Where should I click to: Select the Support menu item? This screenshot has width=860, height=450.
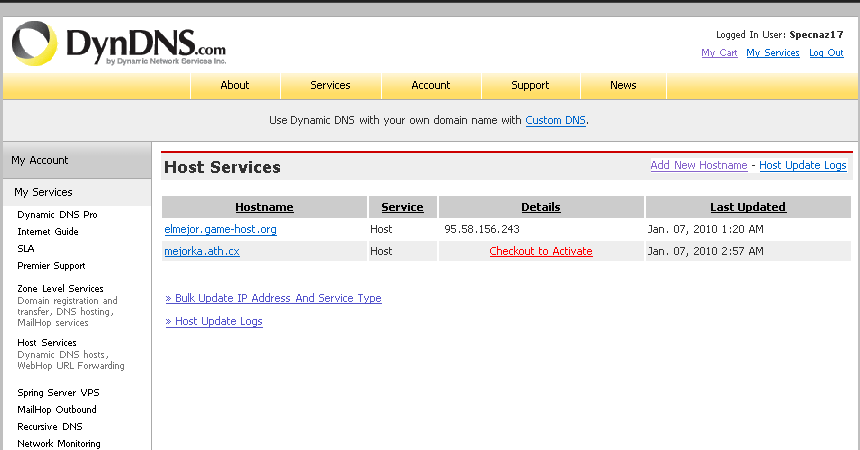click(x=530, y=85)
